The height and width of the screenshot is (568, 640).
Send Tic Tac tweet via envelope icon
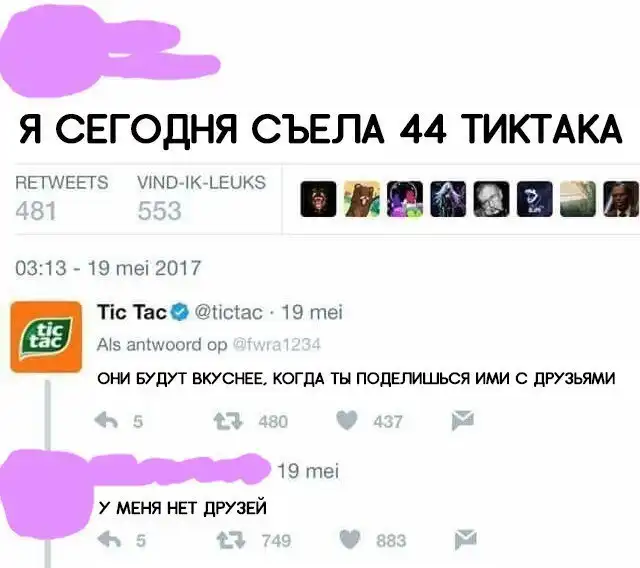463,420
